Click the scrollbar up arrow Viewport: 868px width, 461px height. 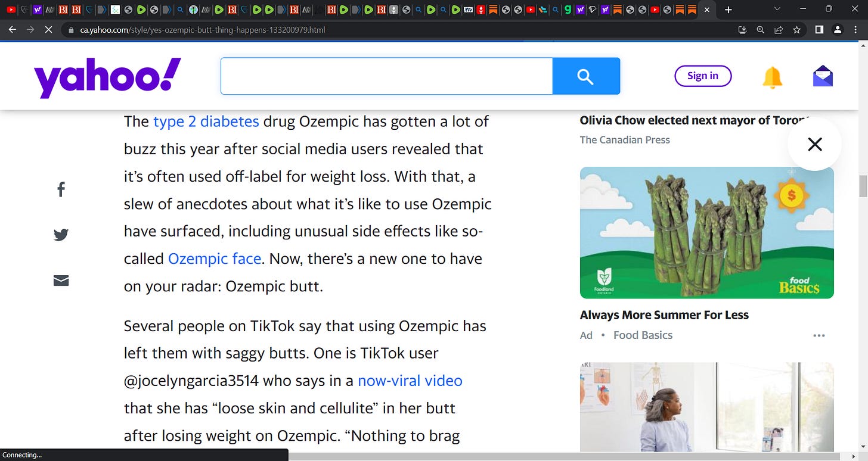click(x=863, y=45)
